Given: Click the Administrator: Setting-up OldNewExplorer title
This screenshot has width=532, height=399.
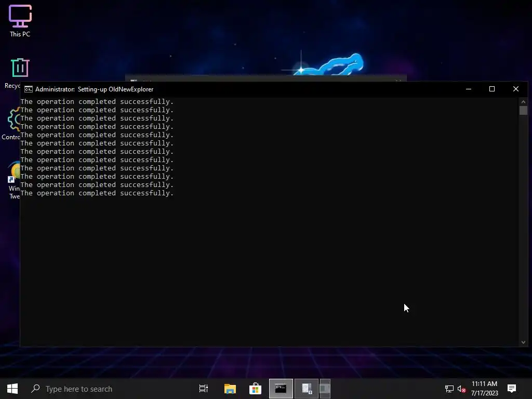Looking at the screenshot, I should pos(95,89).
